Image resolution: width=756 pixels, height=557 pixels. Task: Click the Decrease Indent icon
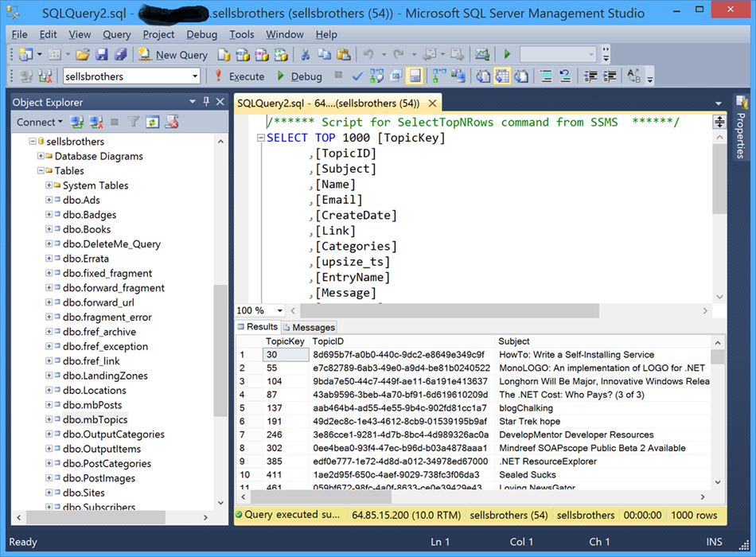590,76
